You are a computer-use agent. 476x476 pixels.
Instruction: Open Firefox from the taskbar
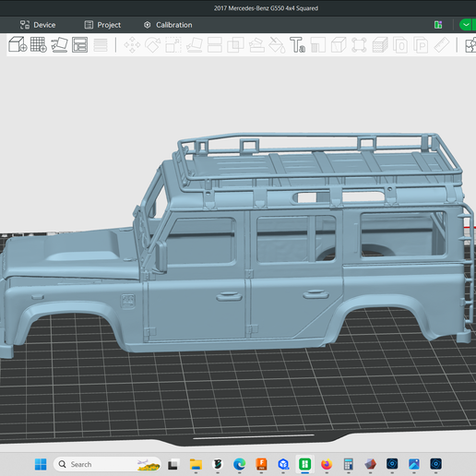327,464
